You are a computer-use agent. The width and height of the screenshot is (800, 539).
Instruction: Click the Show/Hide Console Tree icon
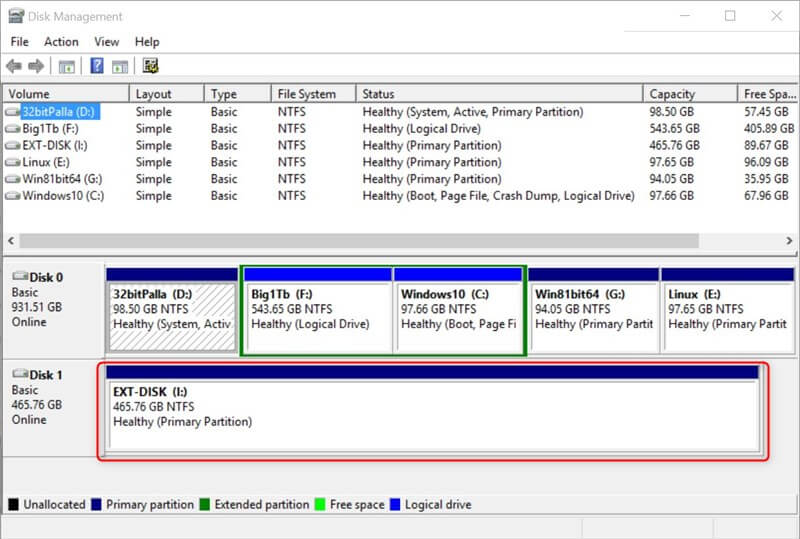tap(66, 66)
